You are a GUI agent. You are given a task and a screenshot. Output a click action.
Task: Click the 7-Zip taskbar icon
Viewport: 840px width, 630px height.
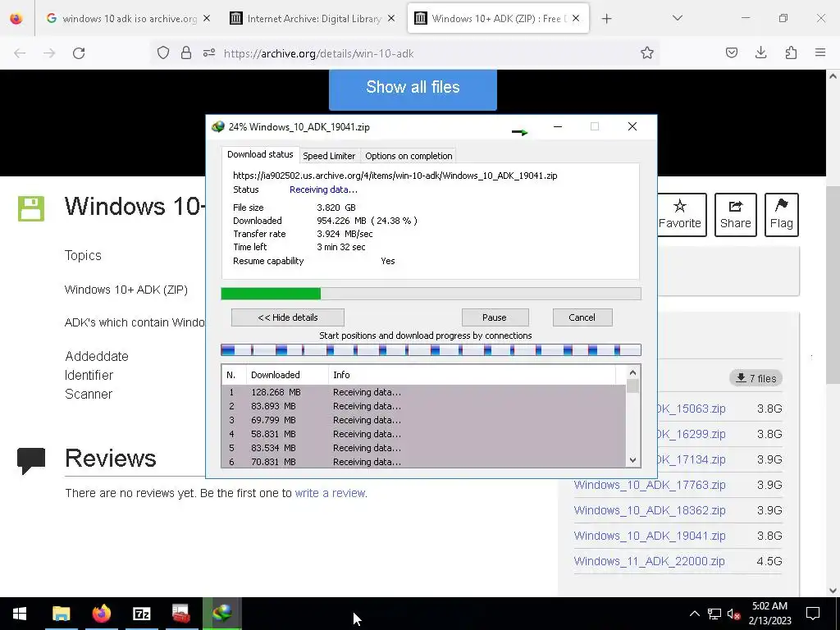[x=141, y=614]
